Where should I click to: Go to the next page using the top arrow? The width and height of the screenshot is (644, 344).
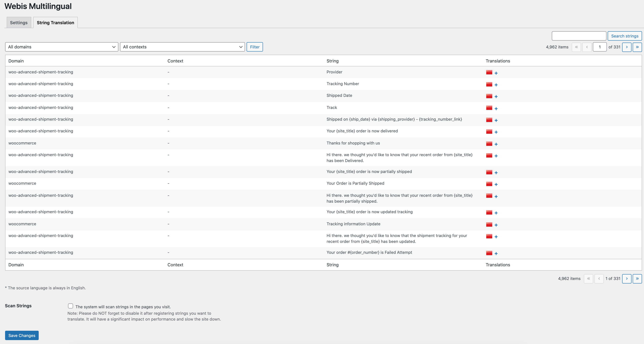click(x=627, y=47)
